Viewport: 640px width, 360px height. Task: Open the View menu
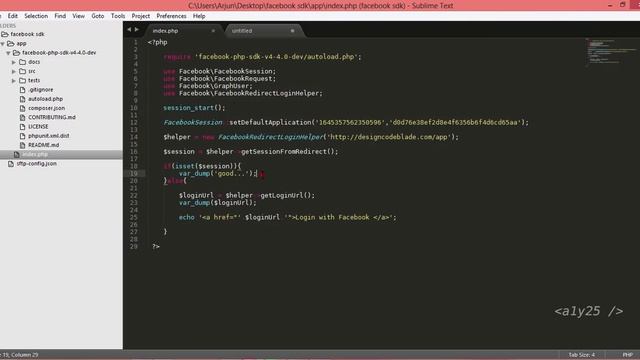(x=78, y=16)
